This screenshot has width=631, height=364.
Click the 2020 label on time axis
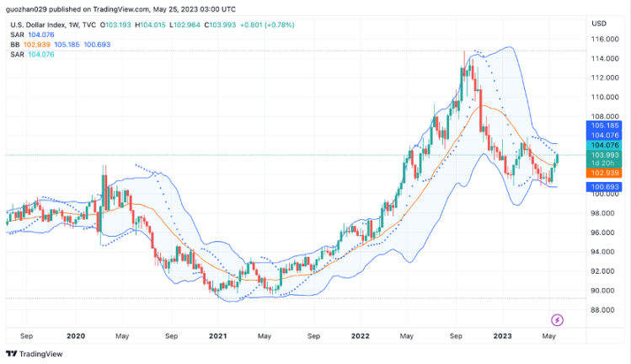[76, 335]
